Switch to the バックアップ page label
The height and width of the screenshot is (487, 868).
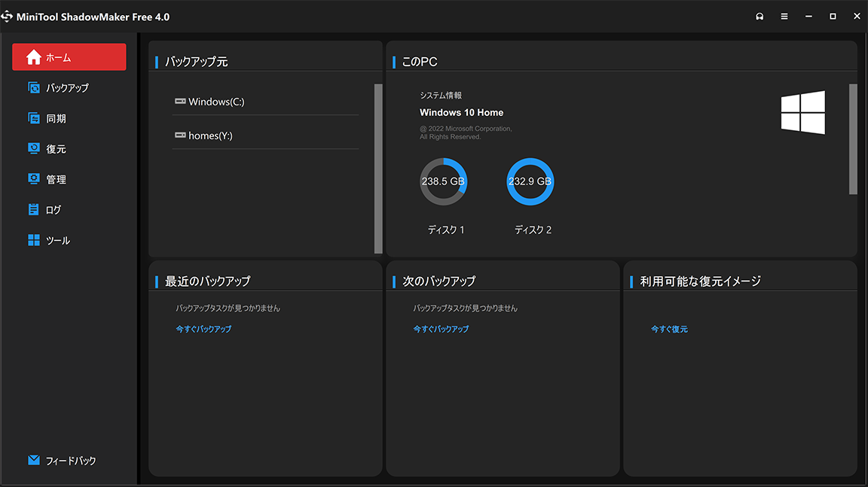(67, 88)
